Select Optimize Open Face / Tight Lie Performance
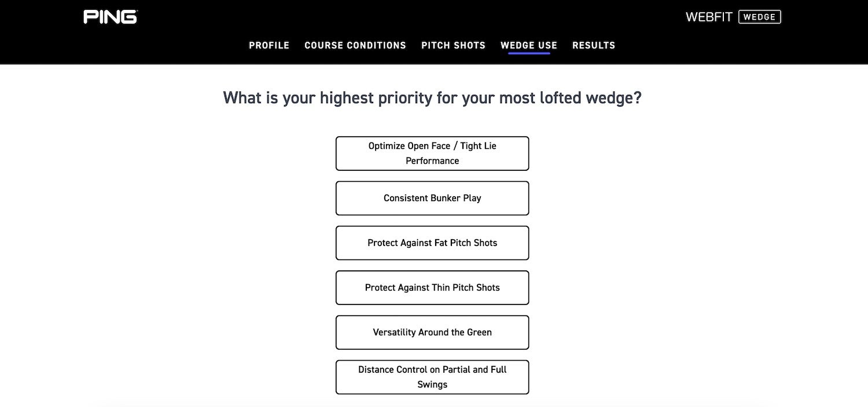 [432, 153]
